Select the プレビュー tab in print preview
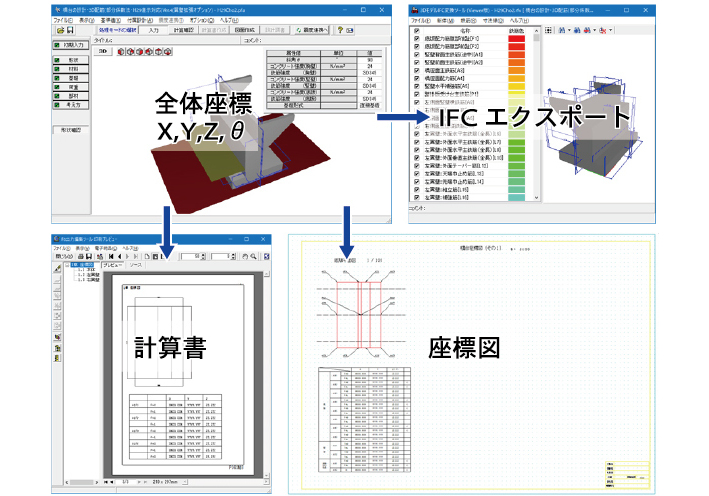The image size is (709, 496). (x=113, y=265)
